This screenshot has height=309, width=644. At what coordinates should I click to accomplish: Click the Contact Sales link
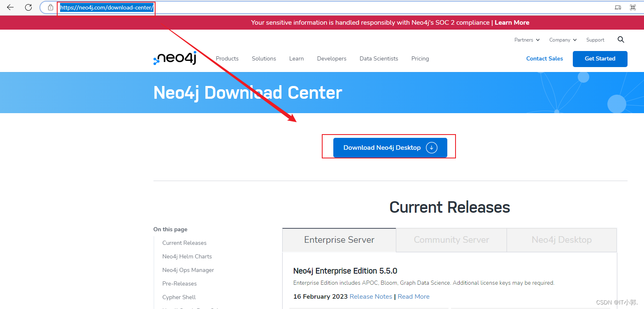[x=544, y=58]
